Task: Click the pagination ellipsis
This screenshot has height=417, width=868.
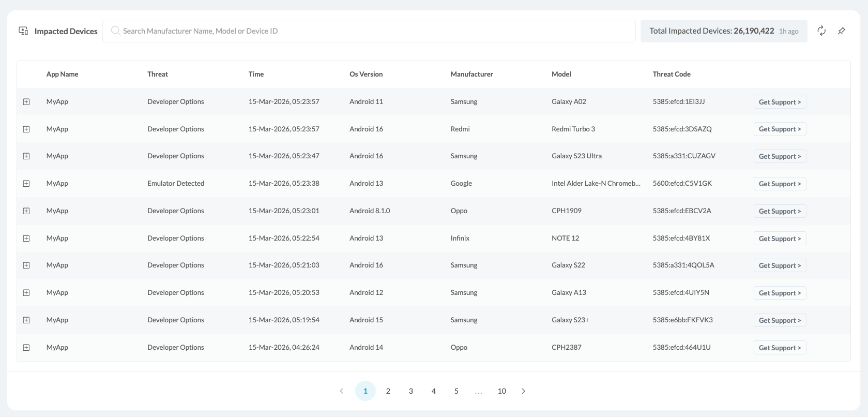Action: tap(479, 391)
